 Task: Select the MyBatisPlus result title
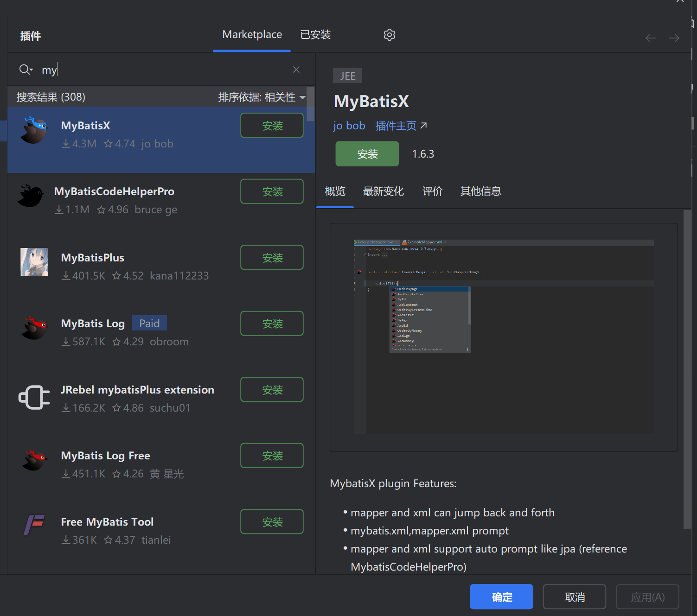[93, 258]
